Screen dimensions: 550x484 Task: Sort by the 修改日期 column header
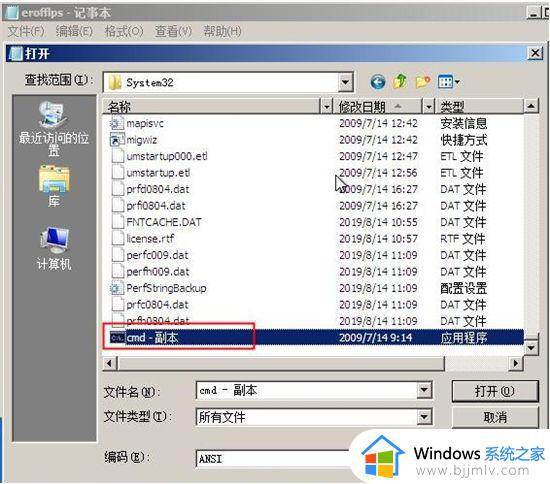point(378,106)
